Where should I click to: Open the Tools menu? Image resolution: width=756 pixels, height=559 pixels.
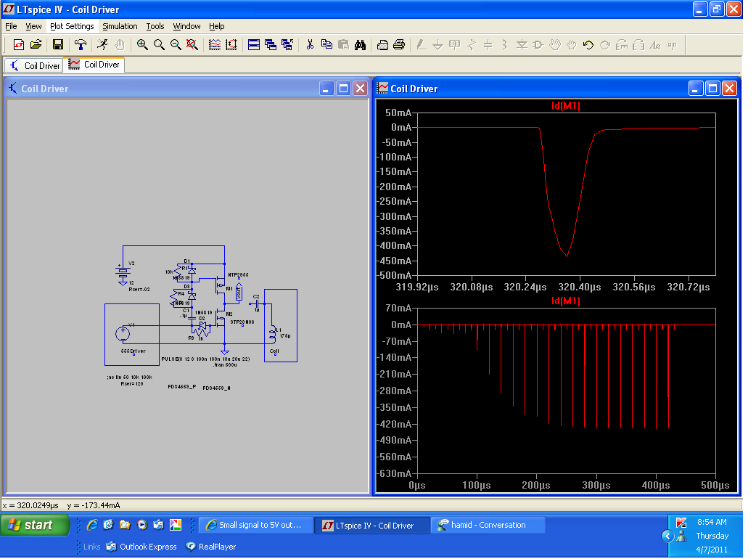point(155,26)
